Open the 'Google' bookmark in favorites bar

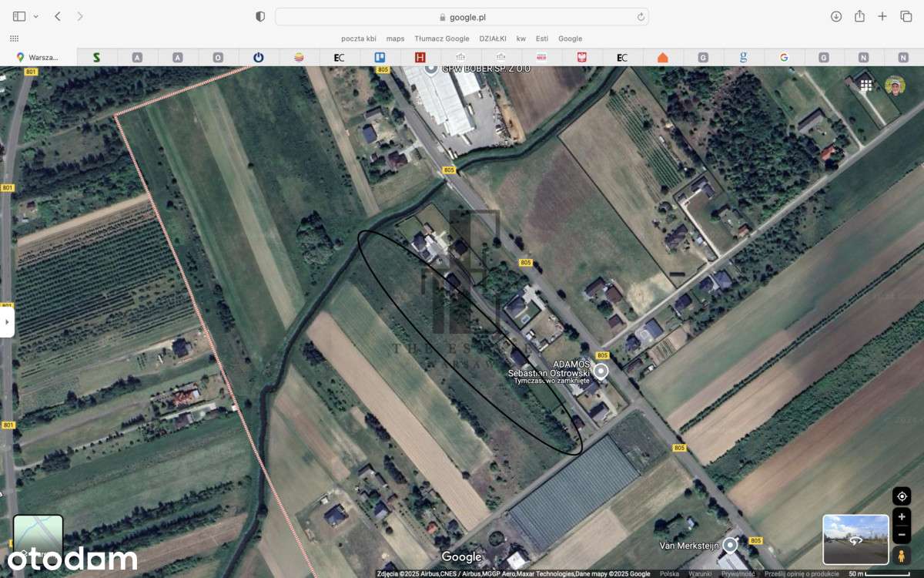570,39
